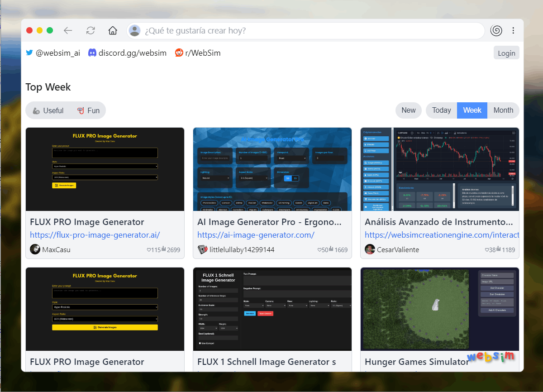543x392 pixels.
Task: Open ai-image-generator.com link
Action: (256, 235)
